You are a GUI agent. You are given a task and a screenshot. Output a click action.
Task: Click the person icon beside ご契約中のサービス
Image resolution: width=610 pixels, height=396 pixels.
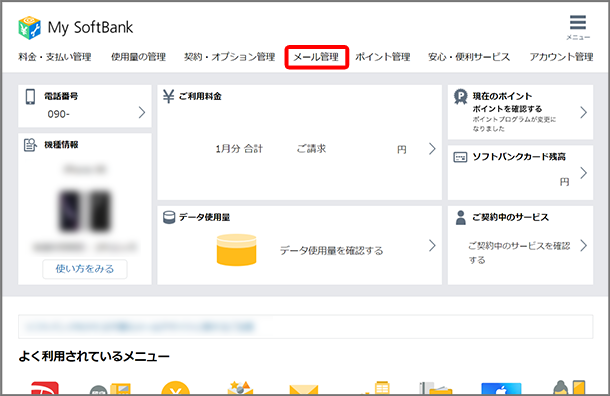pyautogui.click(x=461, y=217)
